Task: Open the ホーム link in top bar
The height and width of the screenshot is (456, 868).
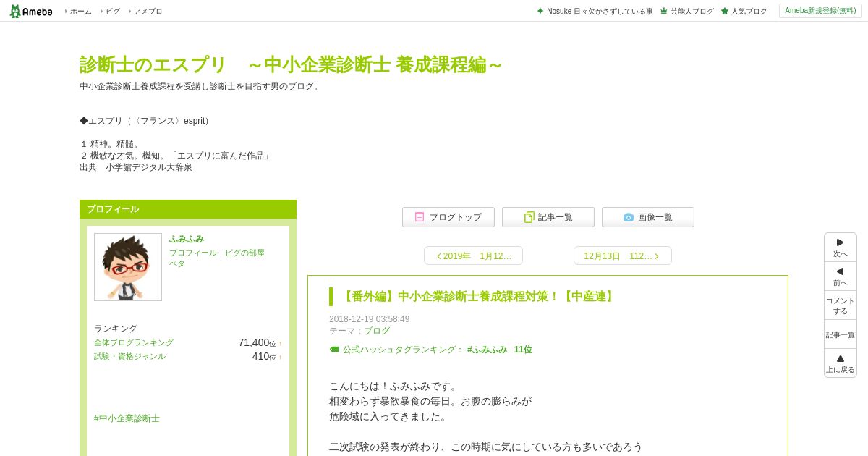Action: coord(80,12)
